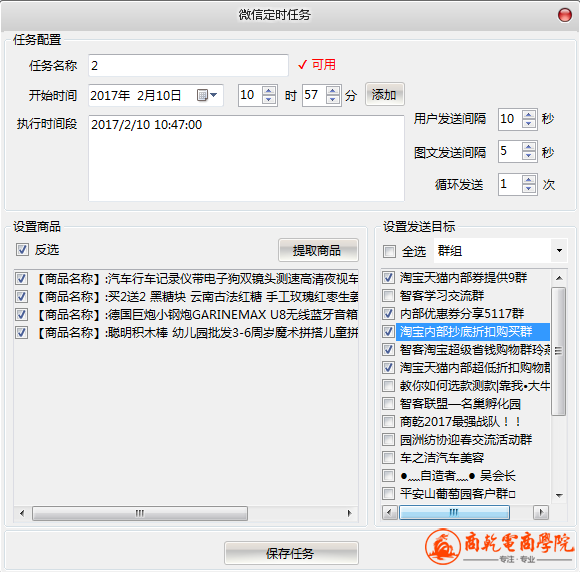Uncheck 内部优惠券分享5117群 checkbox
Viewport: 580px width, 572px height.
click(x=388, y=313)
